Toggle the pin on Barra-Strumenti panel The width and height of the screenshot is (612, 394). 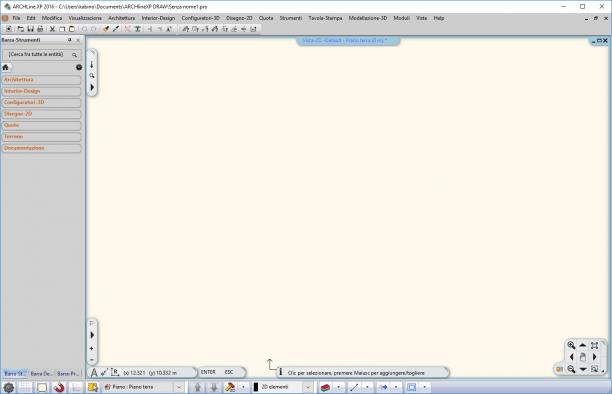click(69, 40)
